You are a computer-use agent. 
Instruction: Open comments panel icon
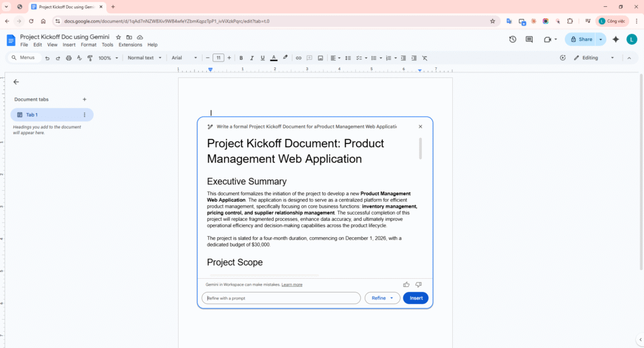pos(529,39)
